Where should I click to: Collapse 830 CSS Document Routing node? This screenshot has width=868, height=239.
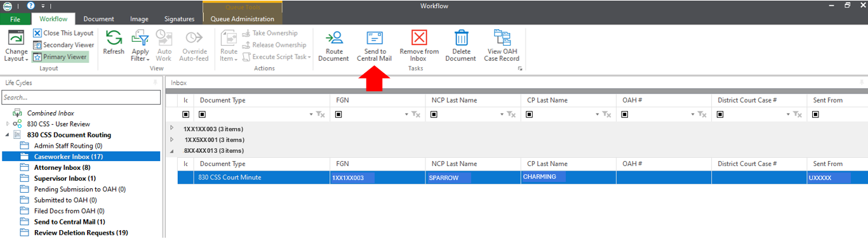(x=8, y=135)
